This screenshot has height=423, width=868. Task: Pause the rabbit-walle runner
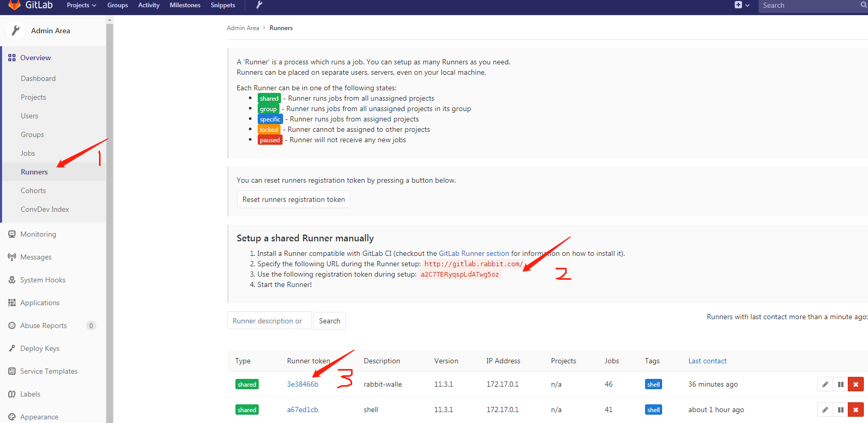point(841,384)
